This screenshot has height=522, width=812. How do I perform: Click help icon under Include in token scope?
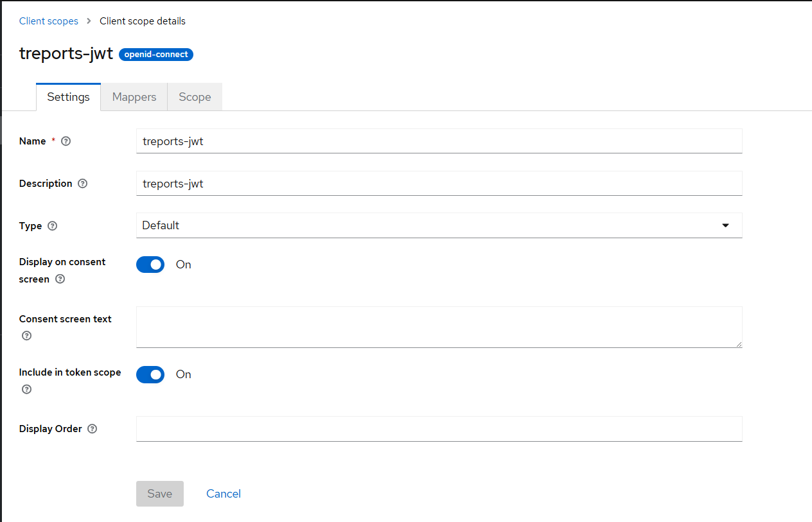tap(26, 389)
